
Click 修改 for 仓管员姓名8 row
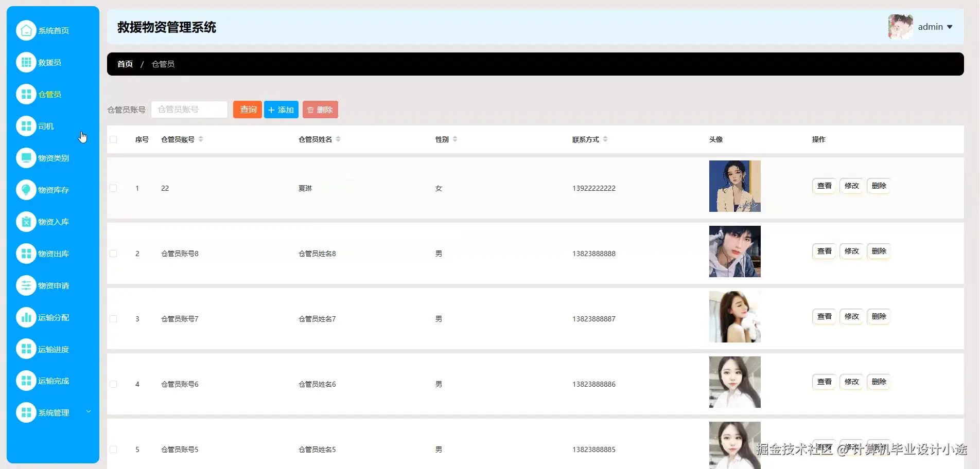[852, 251]
